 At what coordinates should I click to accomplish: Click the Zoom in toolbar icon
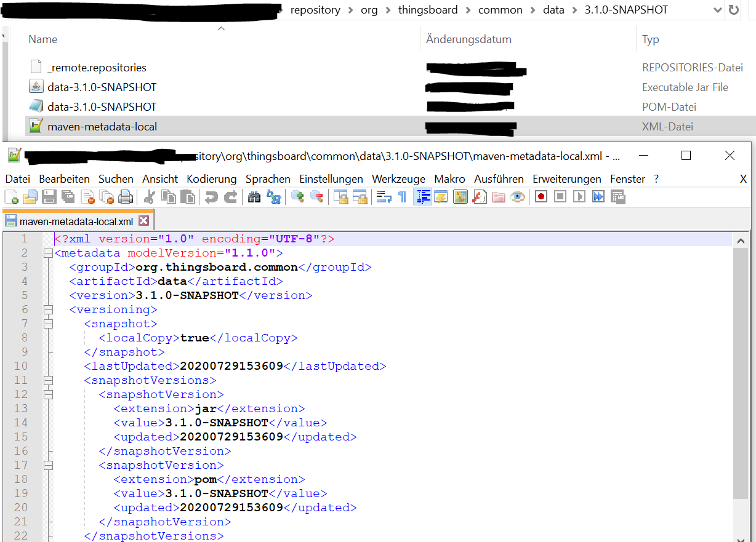(x=297, y=197)
